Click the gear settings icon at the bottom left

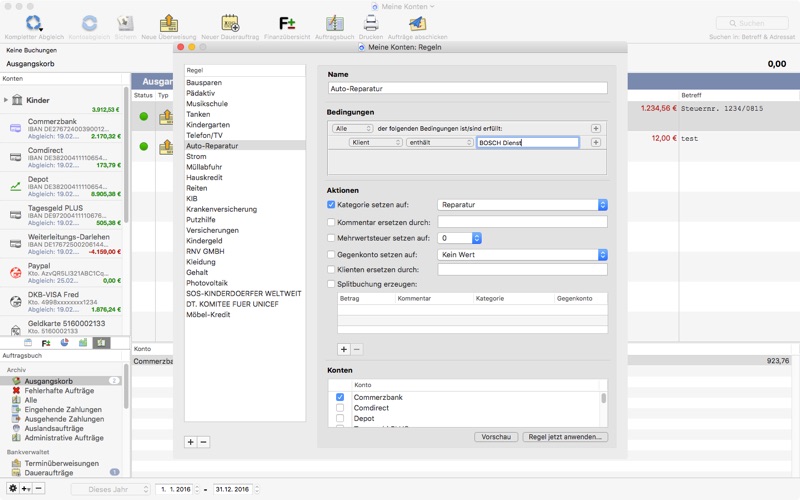tap(13, 488)
